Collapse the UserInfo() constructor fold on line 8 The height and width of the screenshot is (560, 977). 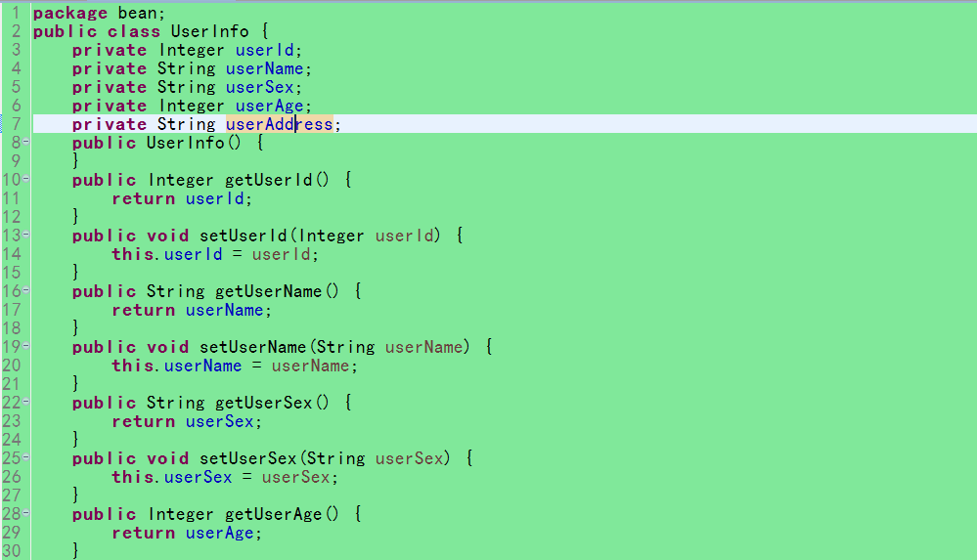point(26,142)
